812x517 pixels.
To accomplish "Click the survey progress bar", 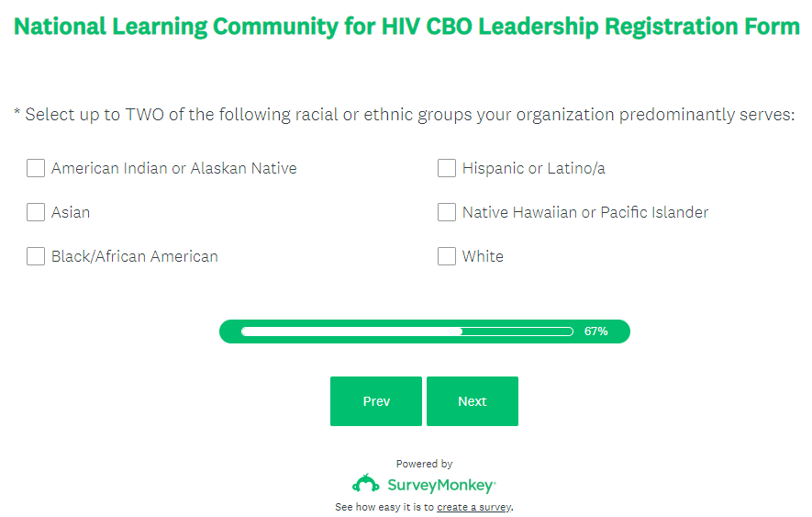I will (x=406, y=332).
